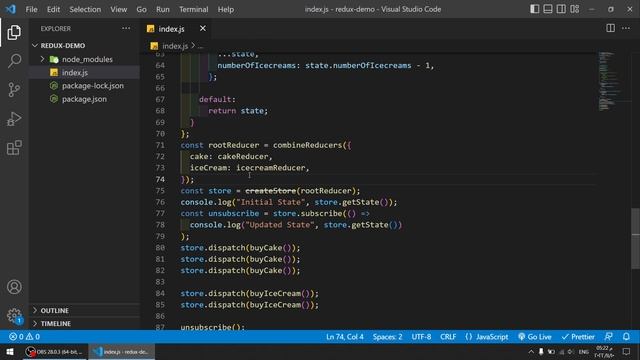Click the VS Code logo icon
The image size is (640, 360).
pyautogui.click(x=11, y=9)
